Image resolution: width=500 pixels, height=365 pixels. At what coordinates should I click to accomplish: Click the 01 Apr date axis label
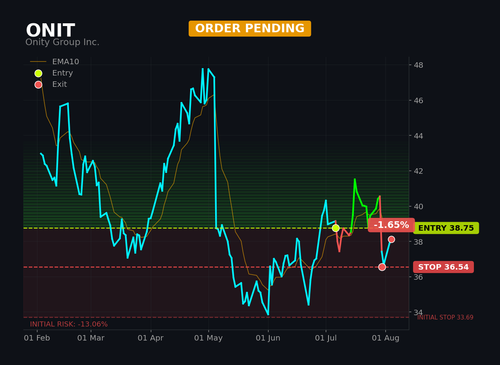(x=151, y=338)
